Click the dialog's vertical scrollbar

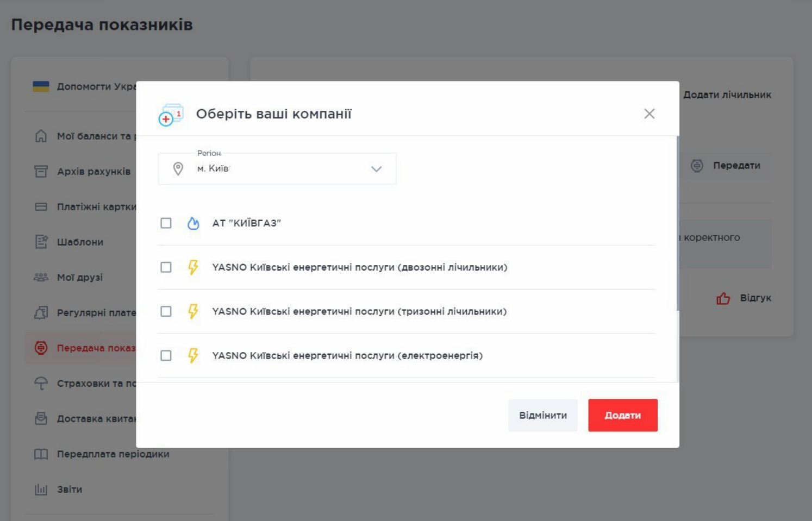pos(678,223)
